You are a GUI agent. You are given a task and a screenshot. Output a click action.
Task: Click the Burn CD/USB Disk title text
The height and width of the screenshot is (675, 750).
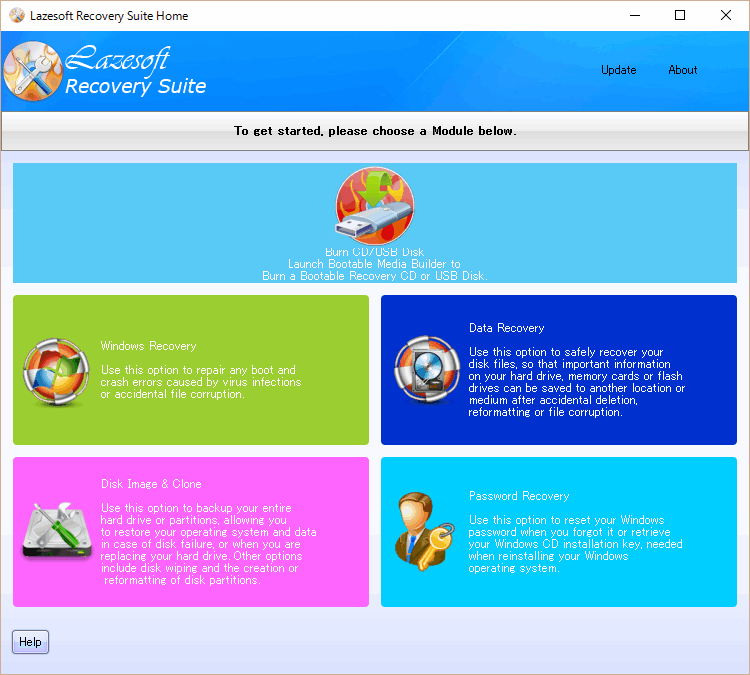375,252
